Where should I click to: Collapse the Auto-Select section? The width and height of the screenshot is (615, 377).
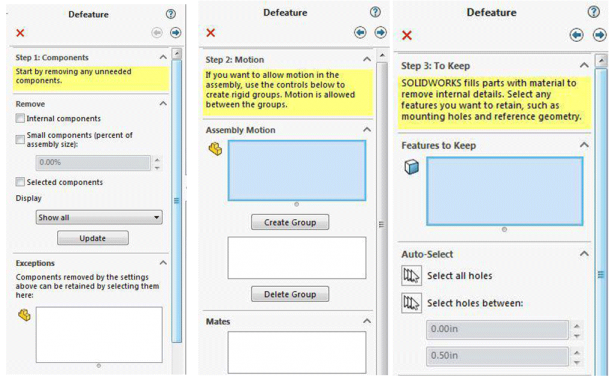point(584,254)
